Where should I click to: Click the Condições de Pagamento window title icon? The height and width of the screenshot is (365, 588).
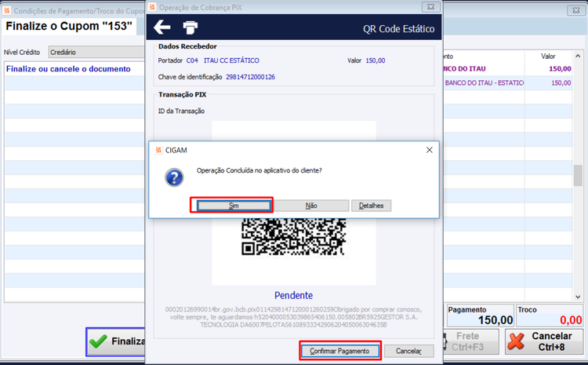coord(7,10)
